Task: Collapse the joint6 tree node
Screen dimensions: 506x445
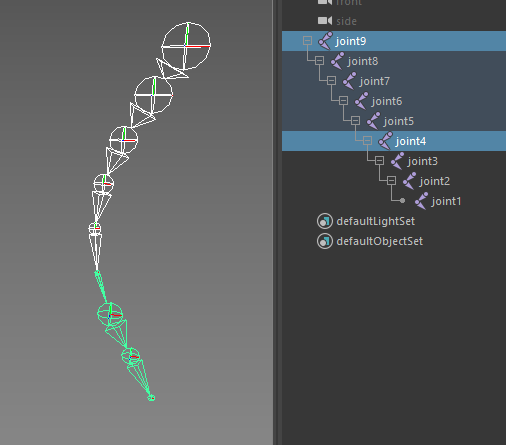Action: tap(343, 101)
